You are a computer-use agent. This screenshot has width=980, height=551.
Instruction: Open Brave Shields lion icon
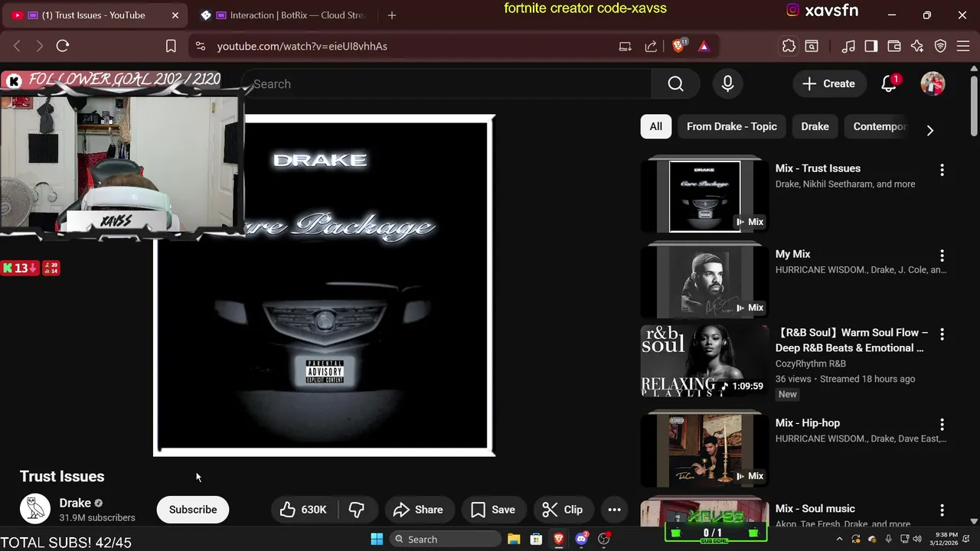(x=678, y=46)
